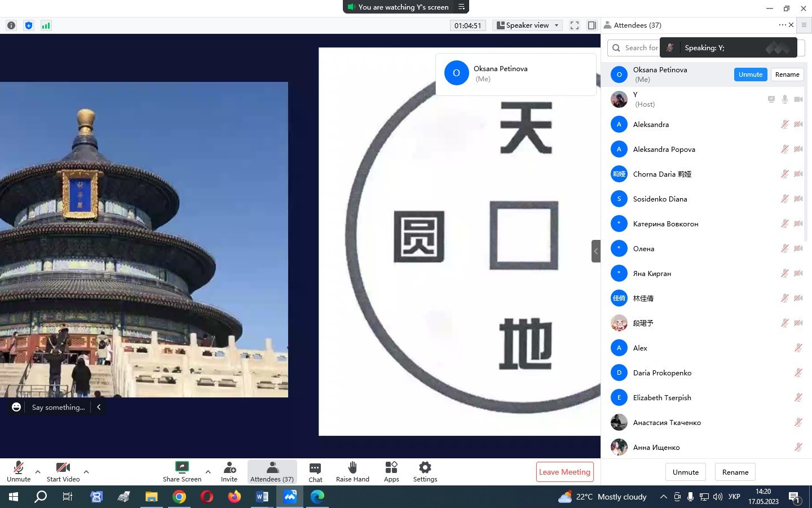
Task: Open the Chat panel
Action: tap(315, 472)
